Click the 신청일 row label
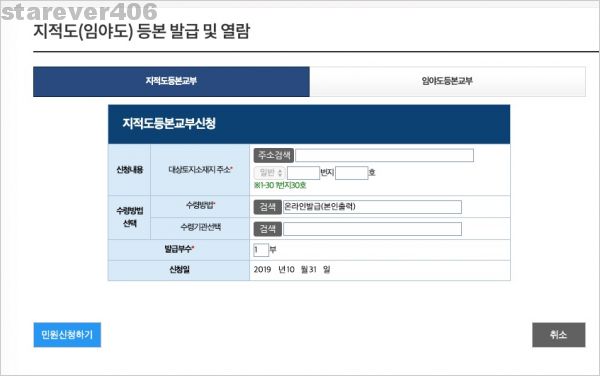The width and height of the screenshot is (600, 376). tap(179, 270)
